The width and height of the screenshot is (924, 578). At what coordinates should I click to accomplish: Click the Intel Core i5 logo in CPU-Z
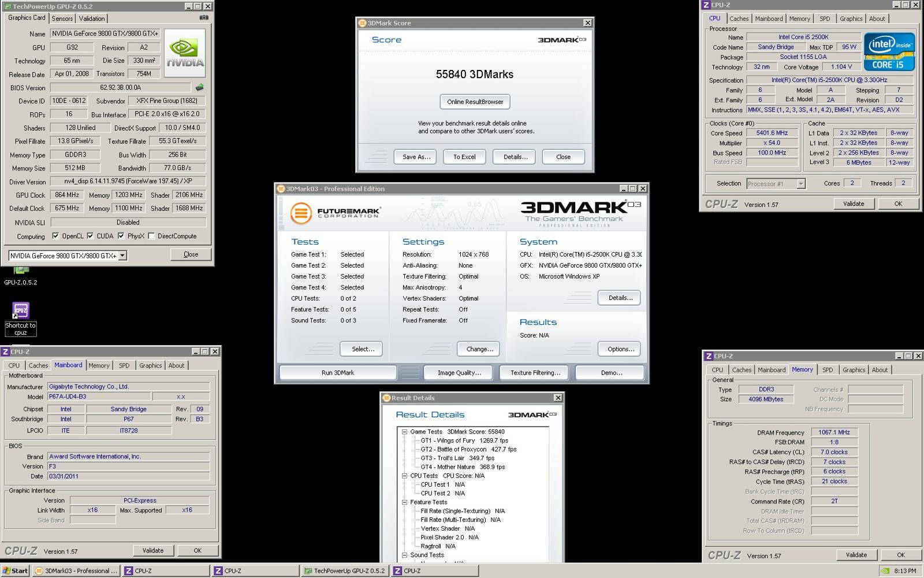(x=889, y=52)
